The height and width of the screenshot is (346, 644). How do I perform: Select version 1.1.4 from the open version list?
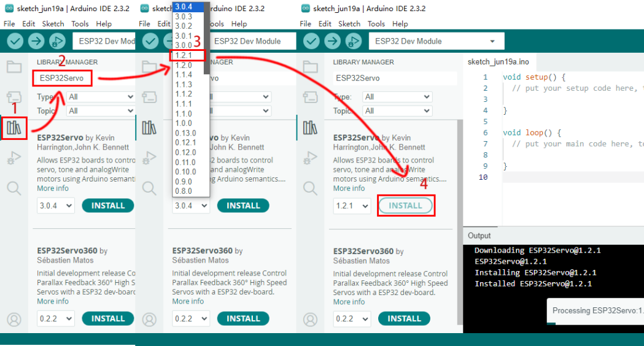point(187,75)
